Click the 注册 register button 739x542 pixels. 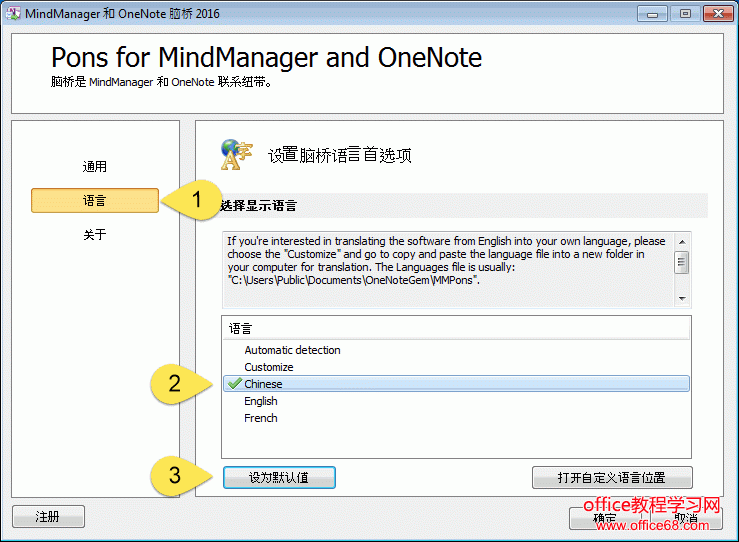pyautogui.click(x=48, y=517)
